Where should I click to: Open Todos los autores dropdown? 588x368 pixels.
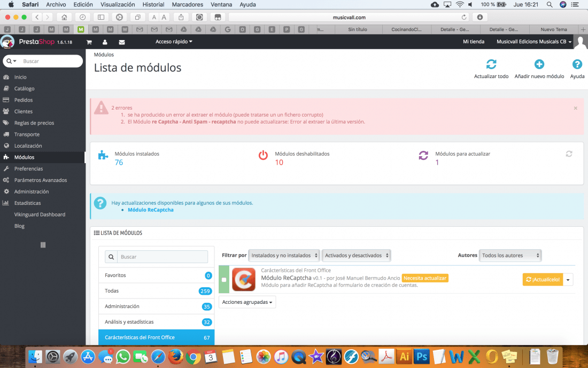click(510, 256)
